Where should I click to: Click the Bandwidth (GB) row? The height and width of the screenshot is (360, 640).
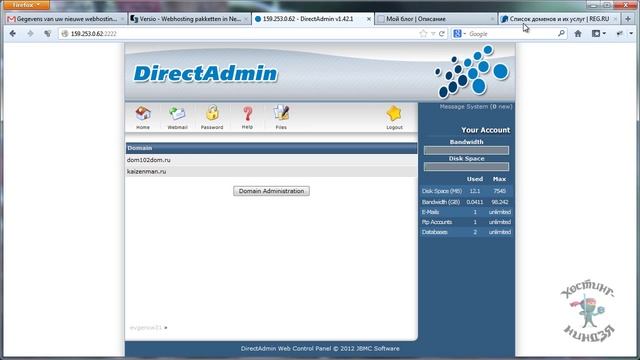[466, 202]
